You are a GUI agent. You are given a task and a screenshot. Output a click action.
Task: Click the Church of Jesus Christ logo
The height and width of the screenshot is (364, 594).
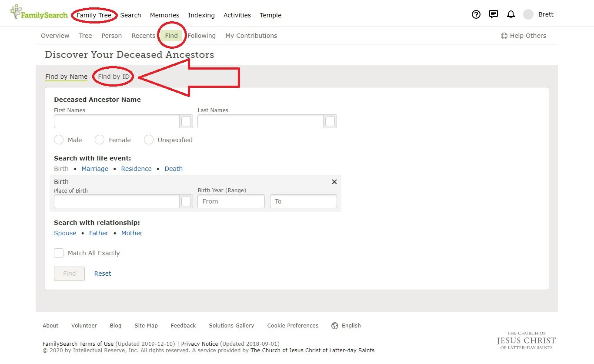[526, 341]
